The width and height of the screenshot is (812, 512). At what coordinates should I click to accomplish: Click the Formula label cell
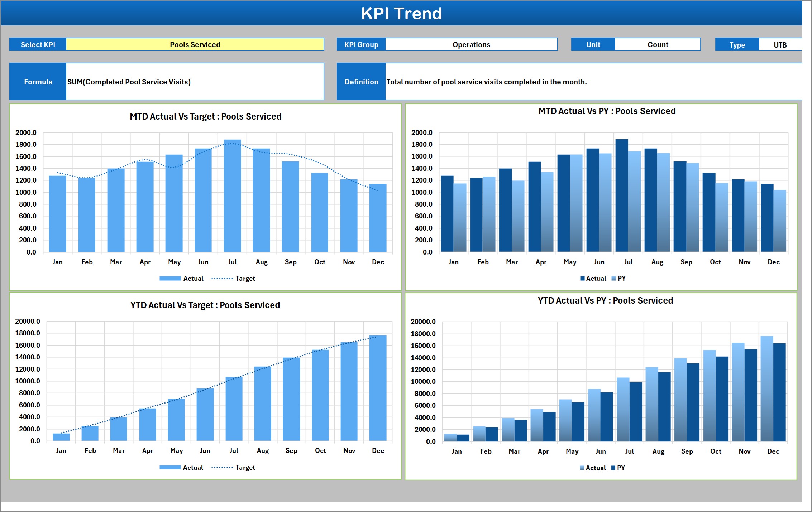pyautogui.click(x=38, y=82)
